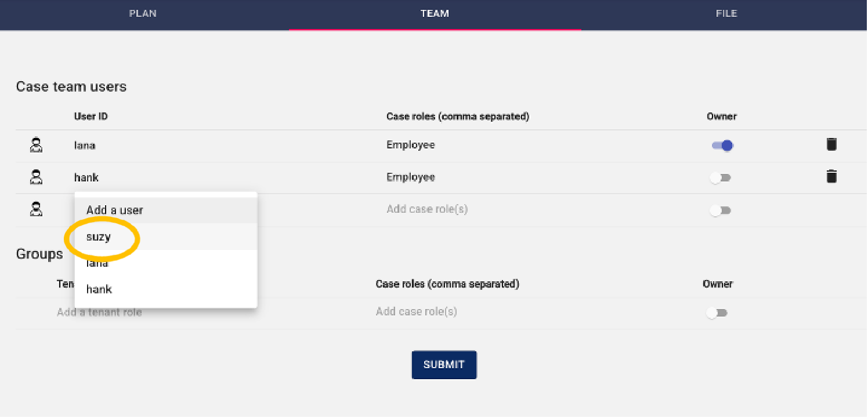Enable the Owner toggle for hank
This screenshot has height=418, width=868.
click(x=721, y=177)
